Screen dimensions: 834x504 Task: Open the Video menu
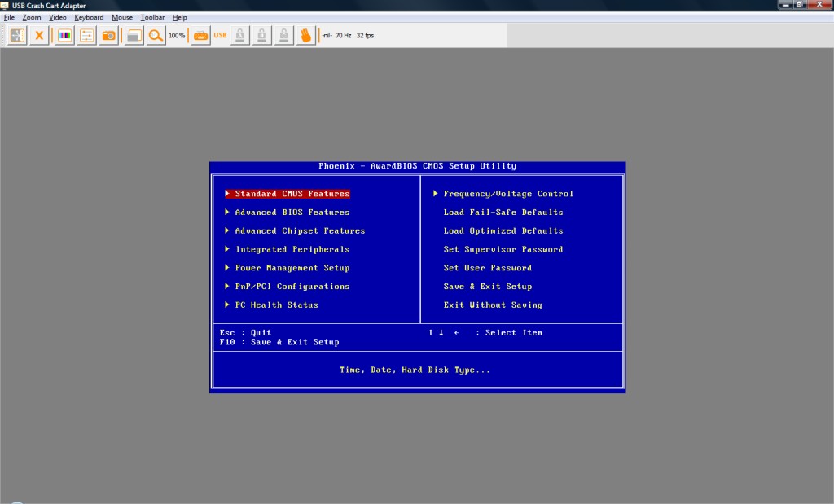coord(58,18)
